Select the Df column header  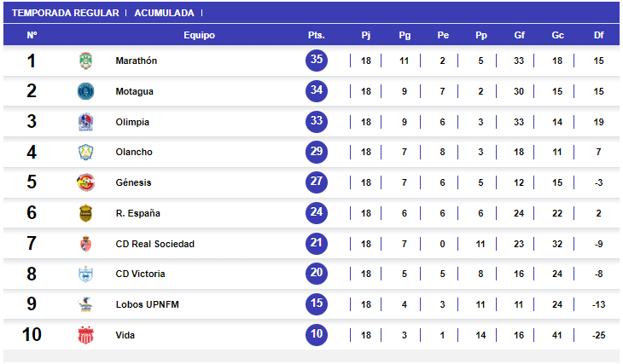coord(598,35)
